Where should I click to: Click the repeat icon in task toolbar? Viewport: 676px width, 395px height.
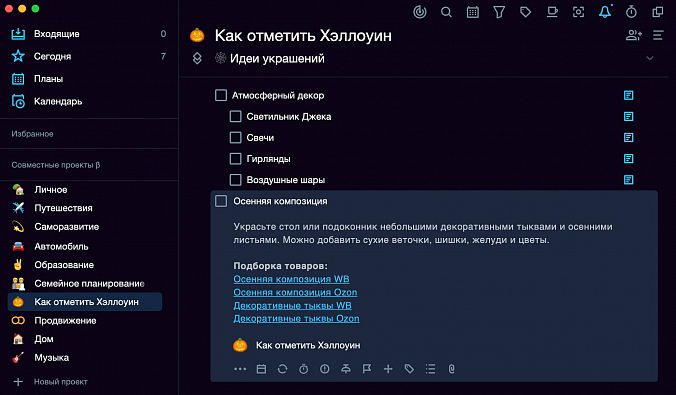point(282,369)
